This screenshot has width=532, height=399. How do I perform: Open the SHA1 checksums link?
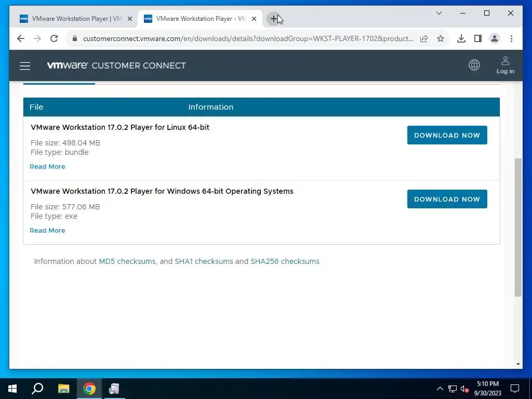(x=204, y=261)
